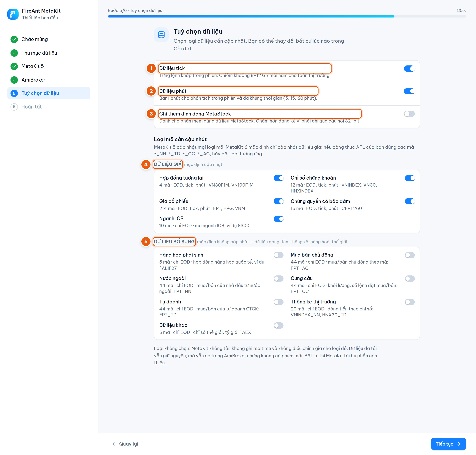
Task: Click the setup progress bar
Action: pos(287,16)
